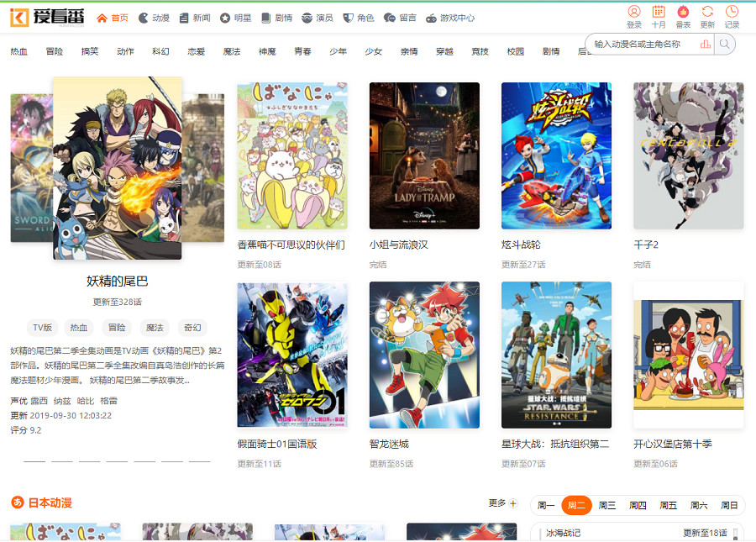Select the 恋爱 genre category
756x542 pixels.
pos(197,51)
